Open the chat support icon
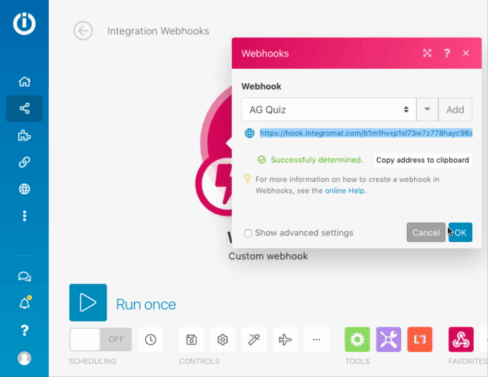488x377 pixels. pos(24,276)
